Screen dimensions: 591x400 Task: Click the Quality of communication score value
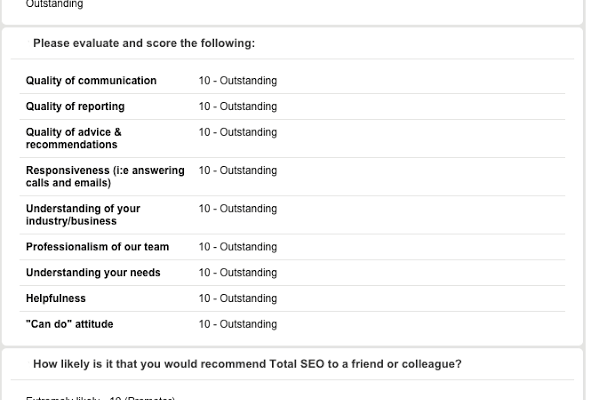pyautogui.click(x=238, y=81)
